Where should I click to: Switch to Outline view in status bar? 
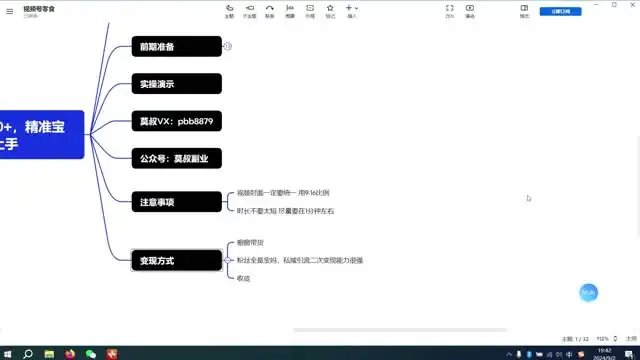click(631, 339)
